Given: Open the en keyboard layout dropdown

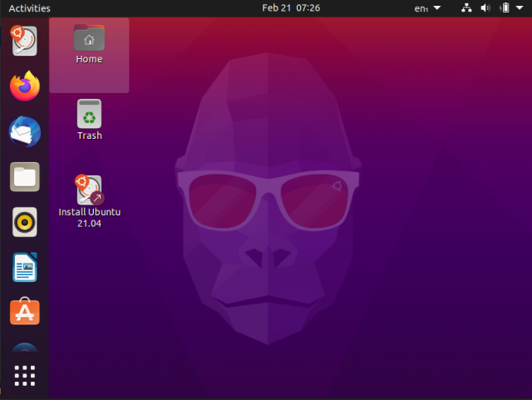Looking at the screenshot, I should (x=427, y=8).
